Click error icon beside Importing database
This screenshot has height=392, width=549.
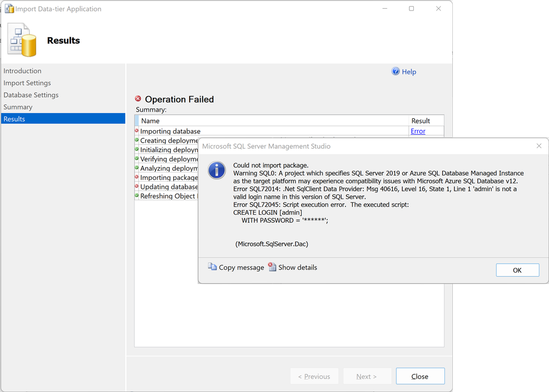tap(137, 131)
